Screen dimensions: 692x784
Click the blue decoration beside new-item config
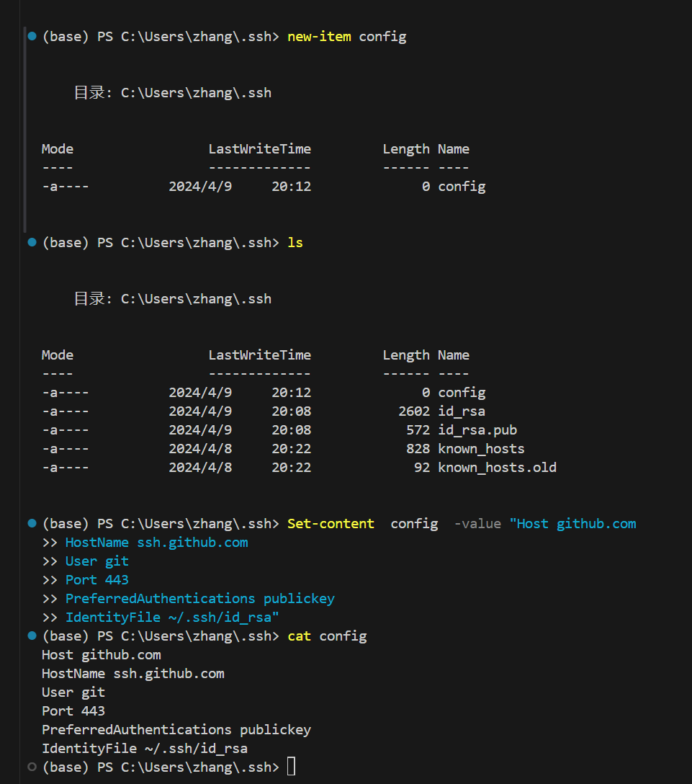(31, 35)
